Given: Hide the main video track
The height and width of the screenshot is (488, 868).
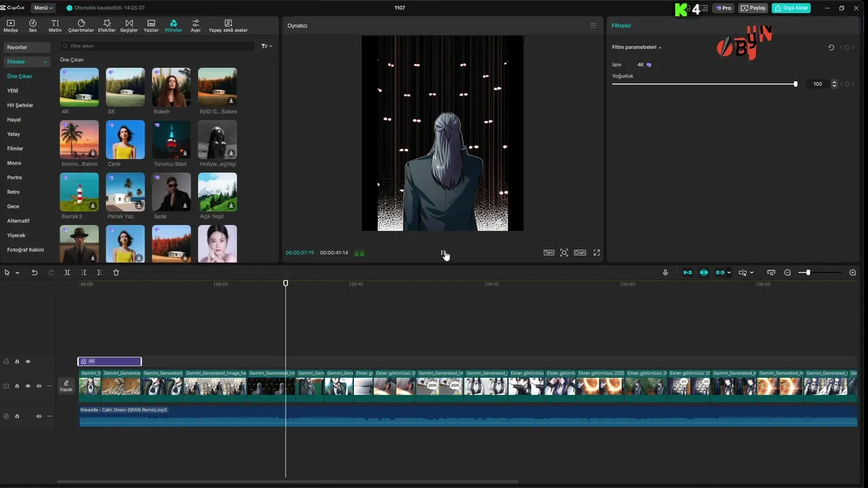Looking at the screenshot, I should 28,386.
